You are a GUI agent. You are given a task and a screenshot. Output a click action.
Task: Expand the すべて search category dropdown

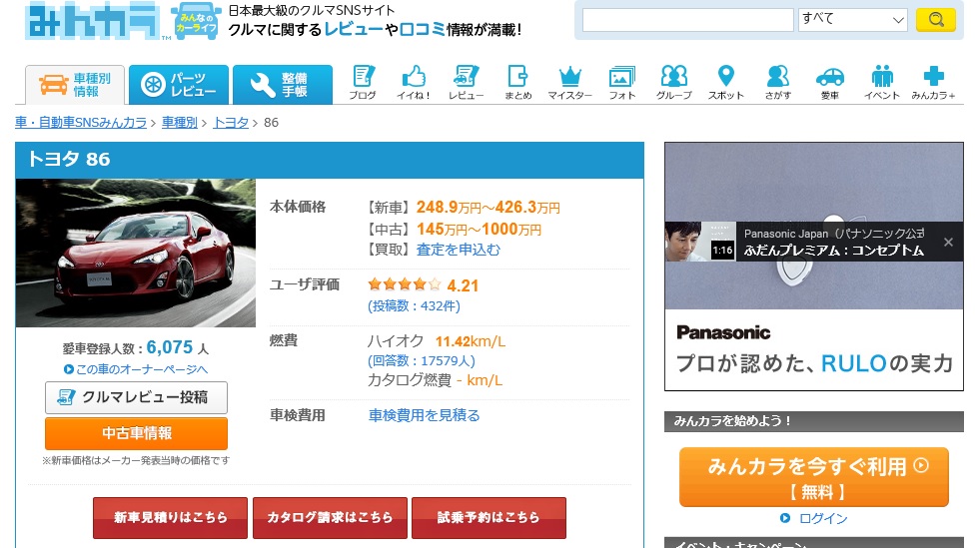pos(852,19)
